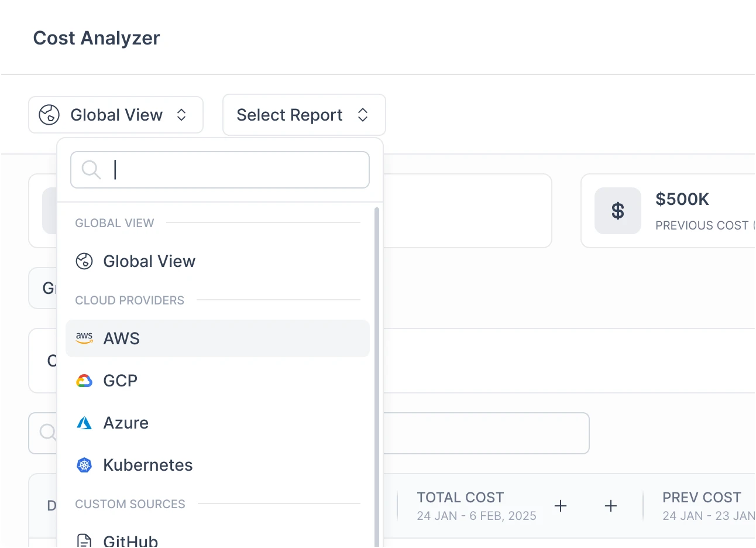
Task: Click the CUSTOM SOURCES section label
Action: [130, 504]
